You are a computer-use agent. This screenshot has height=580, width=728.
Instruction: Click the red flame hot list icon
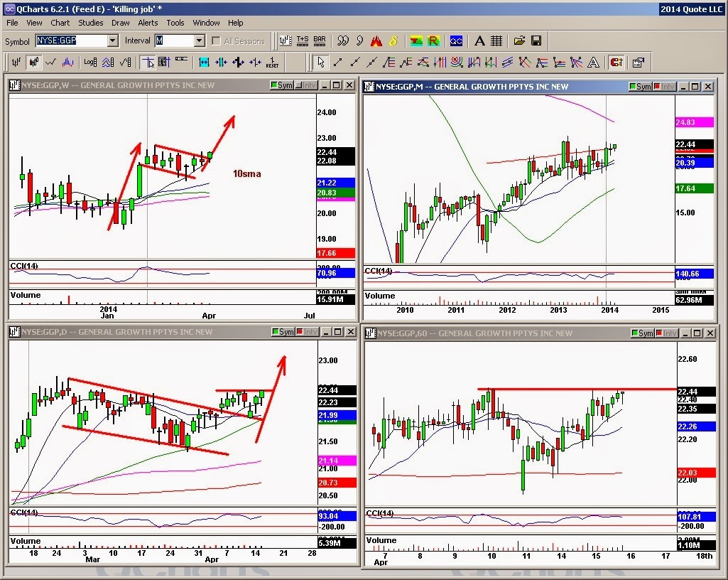376,41
